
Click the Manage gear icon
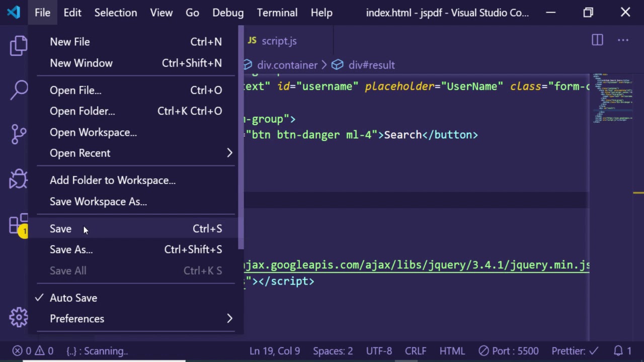pyautogui.click(x=19, y=317)
